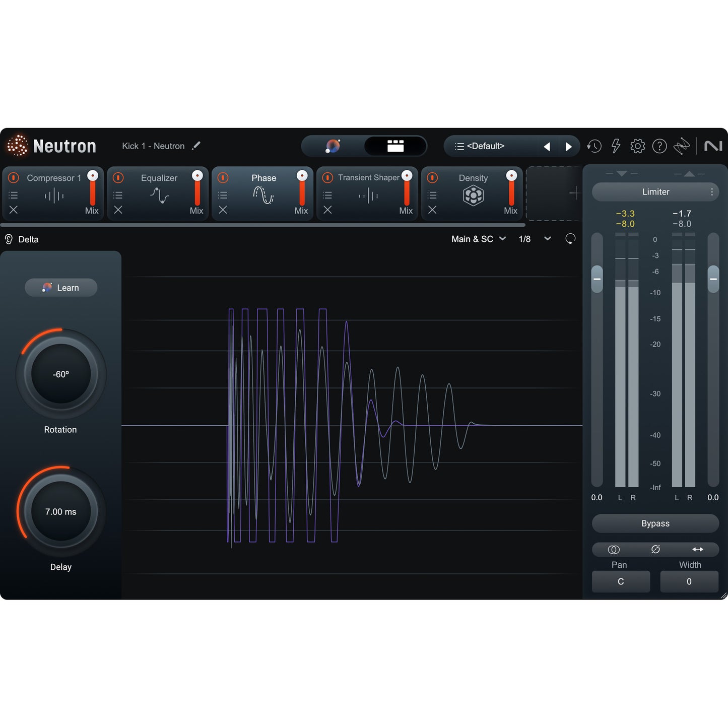The height and width of the screenshot is (728, 728).
Task: Click the help question mark icon
Action: tap(659, 146)
